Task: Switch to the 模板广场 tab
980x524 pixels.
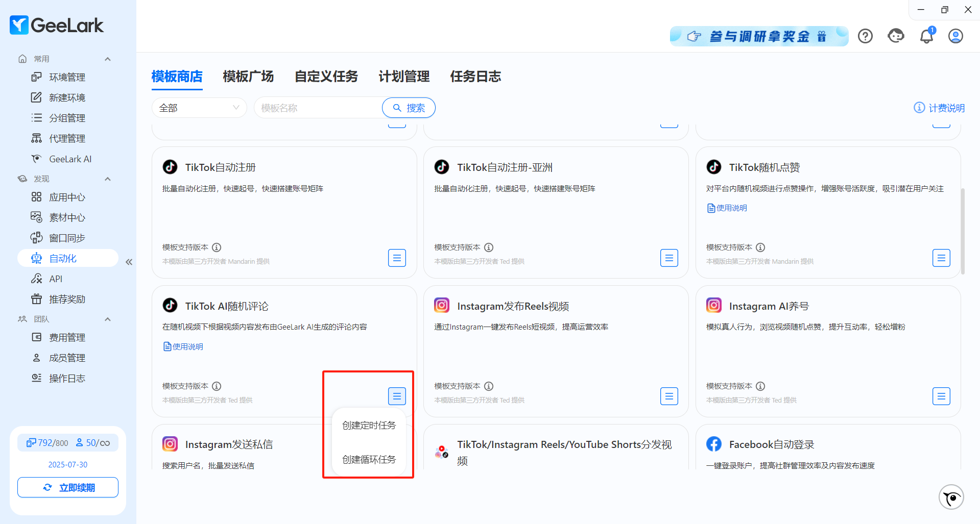Action: click(x=248, y=77)
